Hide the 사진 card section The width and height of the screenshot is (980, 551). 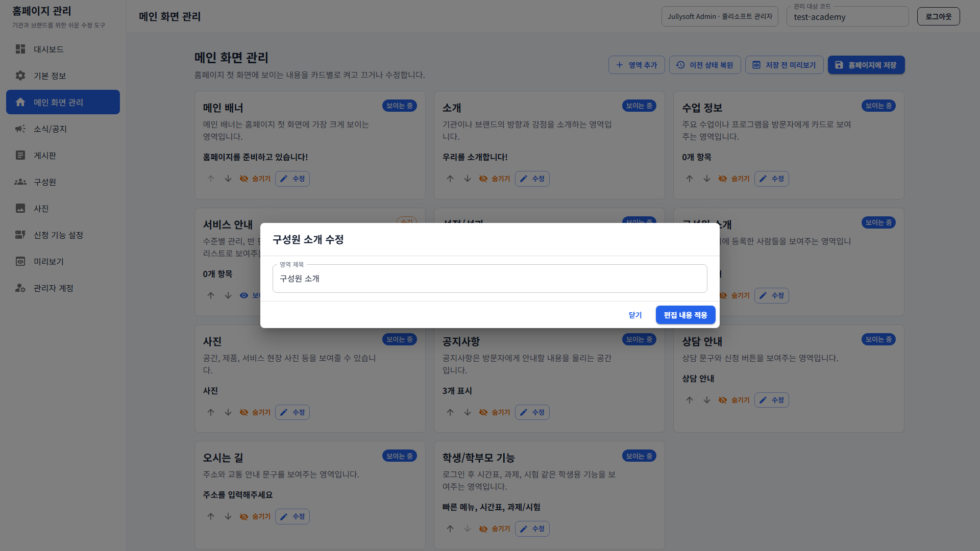pyautogui.click(x=255, y=412)
